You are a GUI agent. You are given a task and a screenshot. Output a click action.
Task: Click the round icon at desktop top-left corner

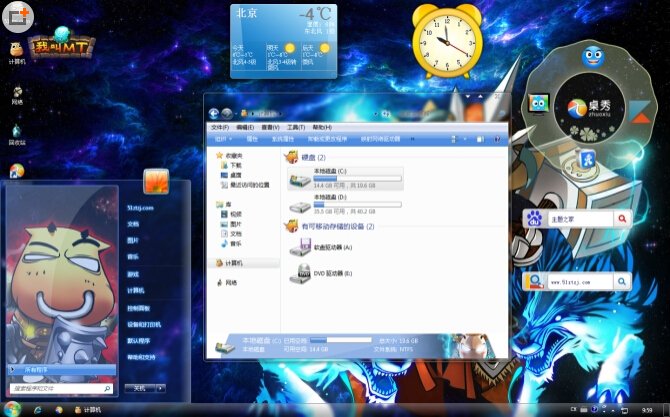(18, 17)
